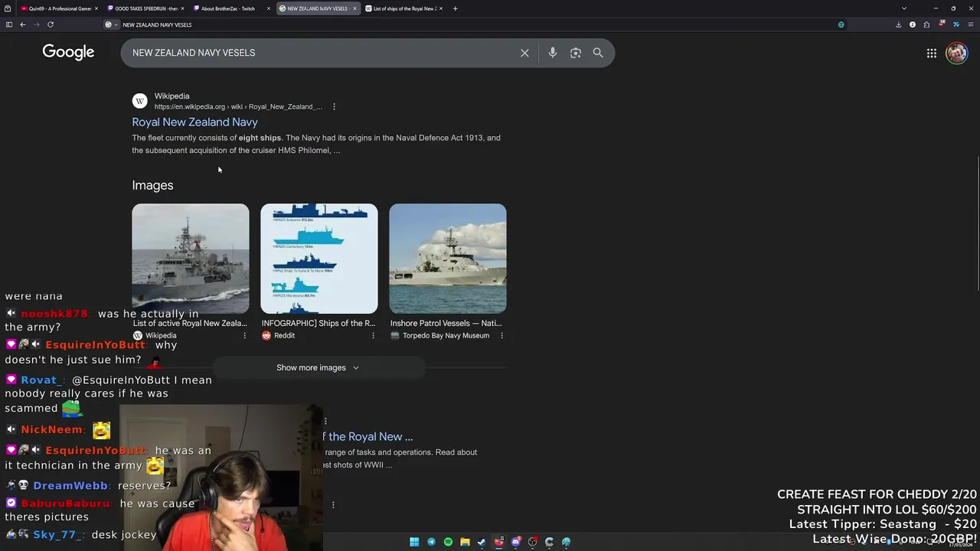The width and height of the screenshot is (980, 551).
Task: Open the inshore patrol vessel thumbnail
Action: [447, 259]
